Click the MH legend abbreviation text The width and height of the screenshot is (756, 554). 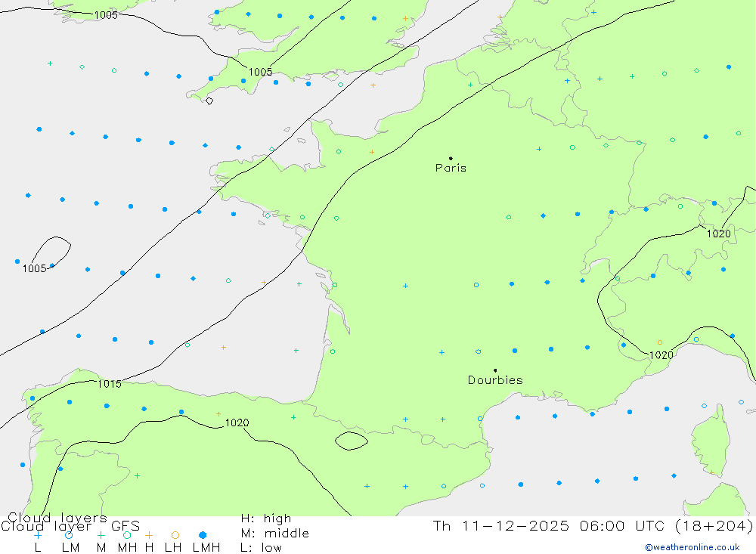point(127,548)
